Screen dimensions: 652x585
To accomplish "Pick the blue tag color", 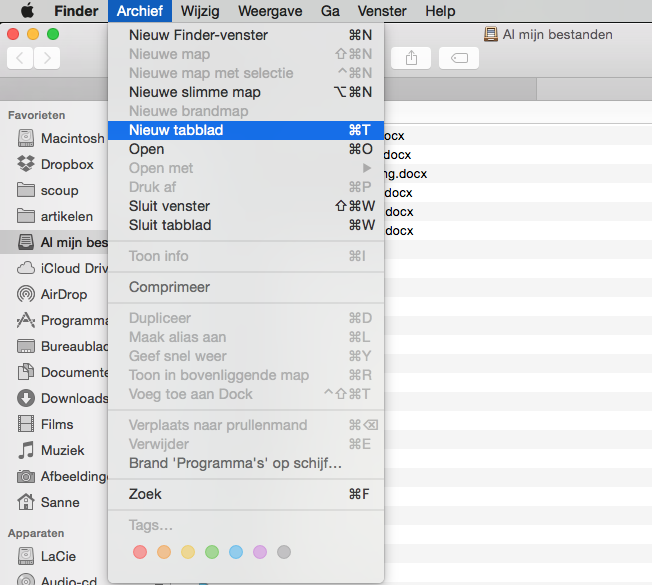I will click(236, 552).
